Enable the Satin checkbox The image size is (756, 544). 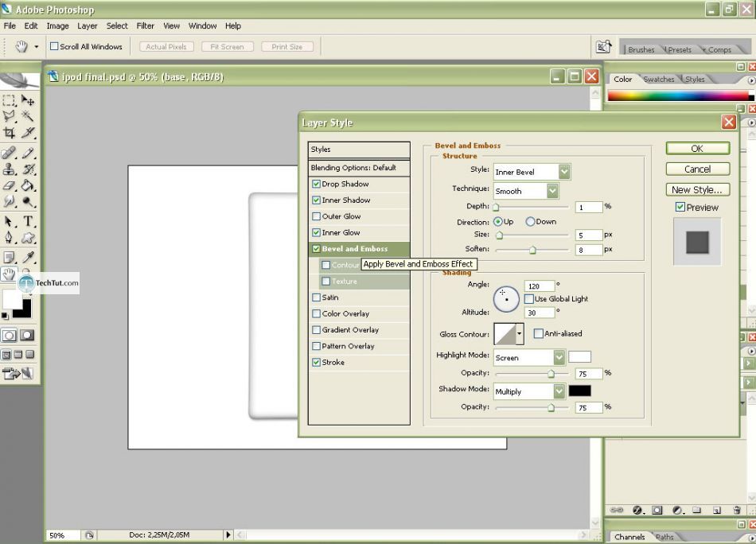pyautogui.click(x=316, y=297)
